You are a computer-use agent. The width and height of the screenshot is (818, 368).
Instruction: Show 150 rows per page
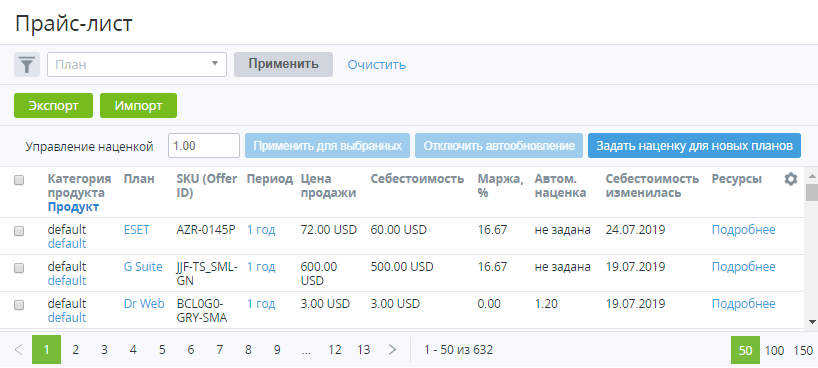pyautogui.click(x=803, y=350)
